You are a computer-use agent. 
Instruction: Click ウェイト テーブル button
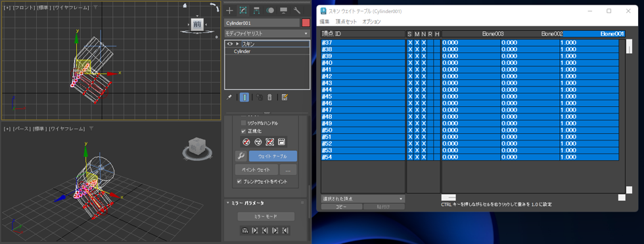click(273, 156)
